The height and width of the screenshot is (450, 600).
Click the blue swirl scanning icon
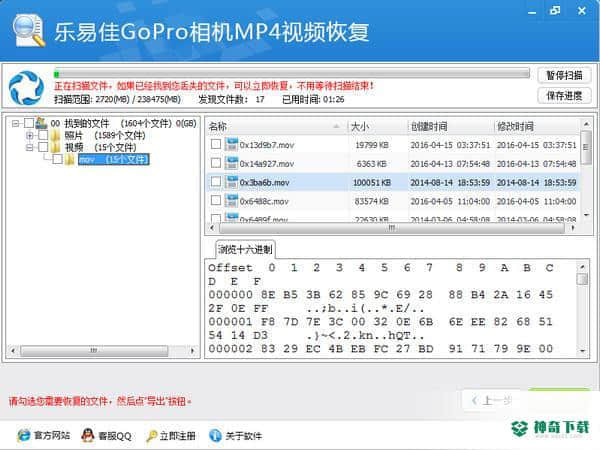(x=26, y=88)
